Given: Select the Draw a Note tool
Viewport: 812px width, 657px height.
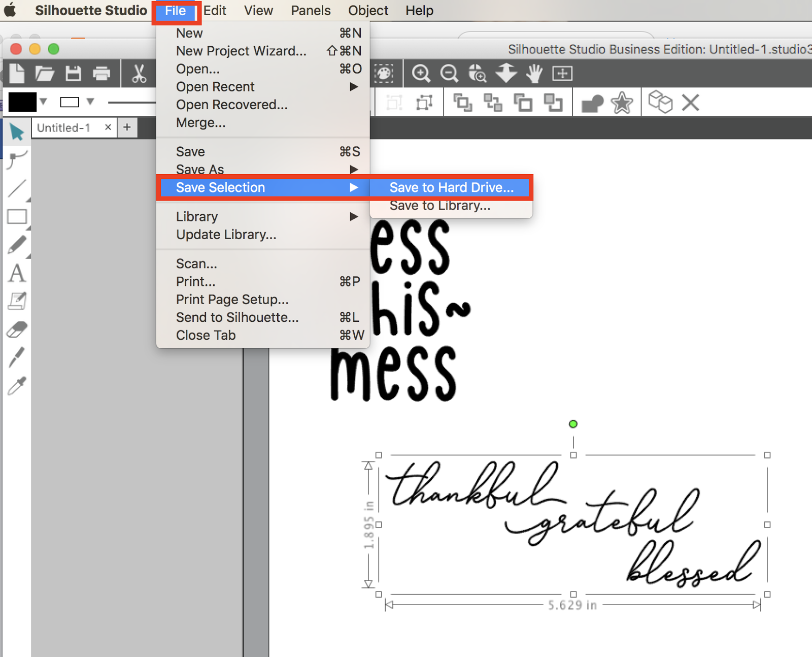Looking at the screenshot, I should [x=17, y=301].
